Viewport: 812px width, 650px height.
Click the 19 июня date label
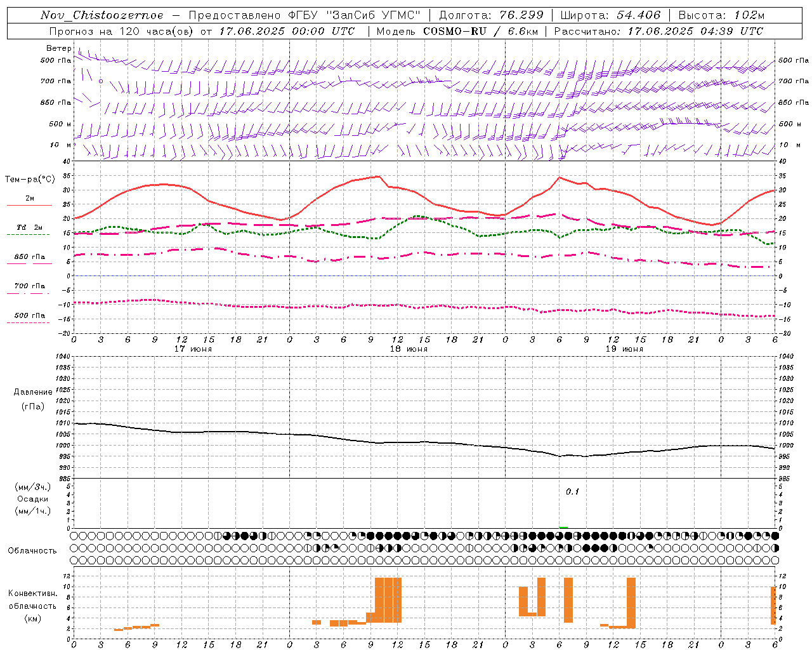pos(624,349)
